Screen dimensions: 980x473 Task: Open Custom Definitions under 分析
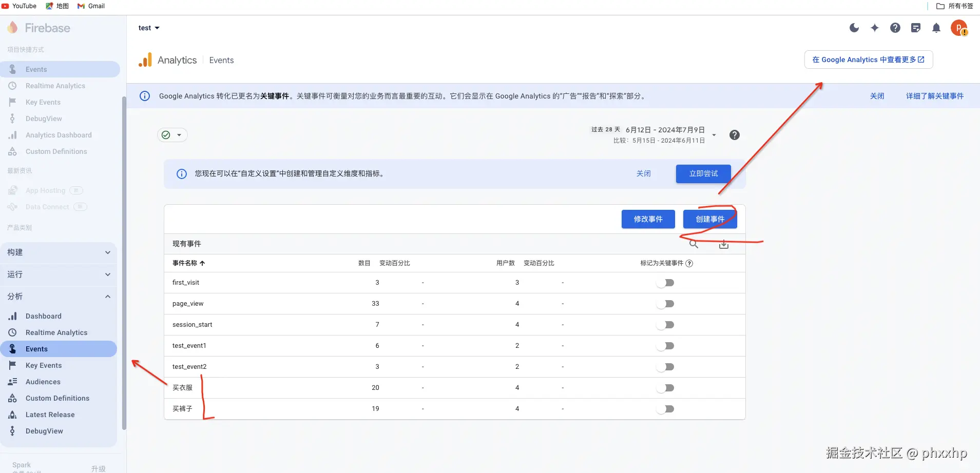pyautogui.click(x=59, y=398)
